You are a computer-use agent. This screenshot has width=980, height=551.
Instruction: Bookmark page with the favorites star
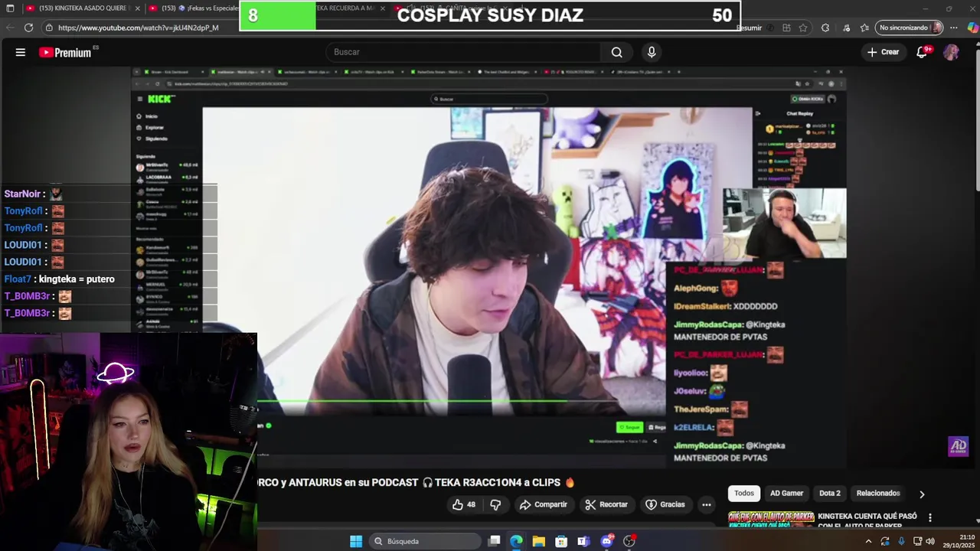click(803, 28)
